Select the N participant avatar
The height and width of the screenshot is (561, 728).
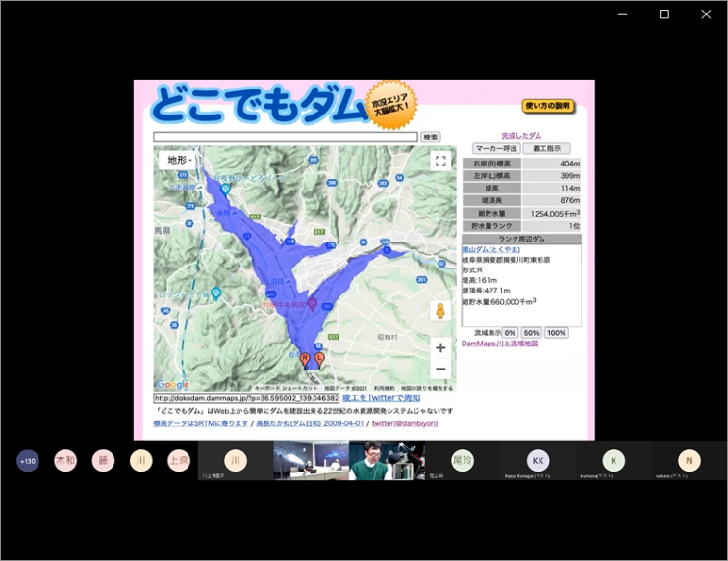coord(689,460)
